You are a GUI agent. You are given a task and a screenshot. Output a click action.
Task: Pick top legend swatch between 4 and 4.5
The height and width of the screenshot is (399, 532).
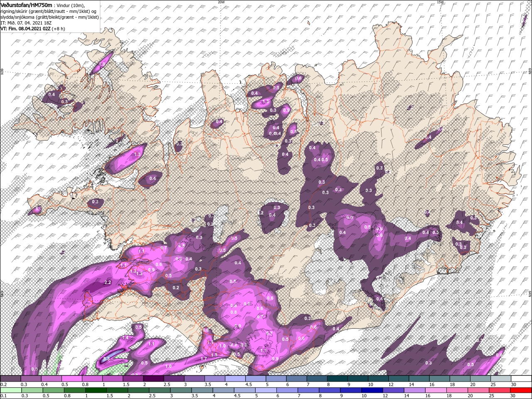tap(235, 379)
